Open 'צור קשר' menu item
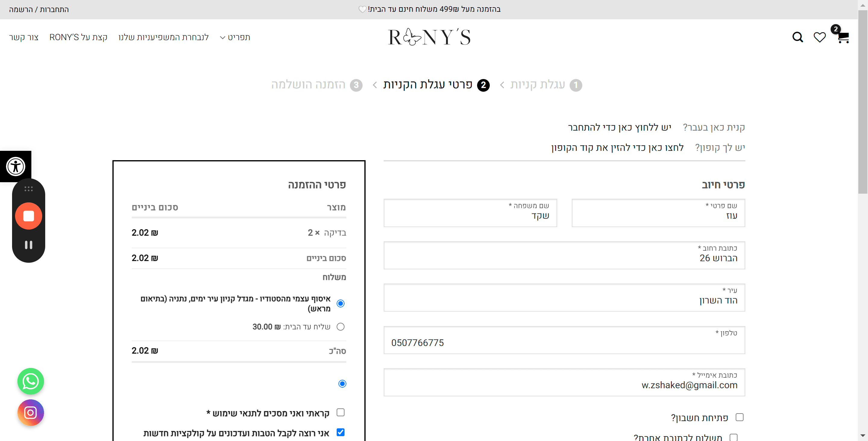Image resolution: width=868 pixels, height=441 pixels. point(24,37)
